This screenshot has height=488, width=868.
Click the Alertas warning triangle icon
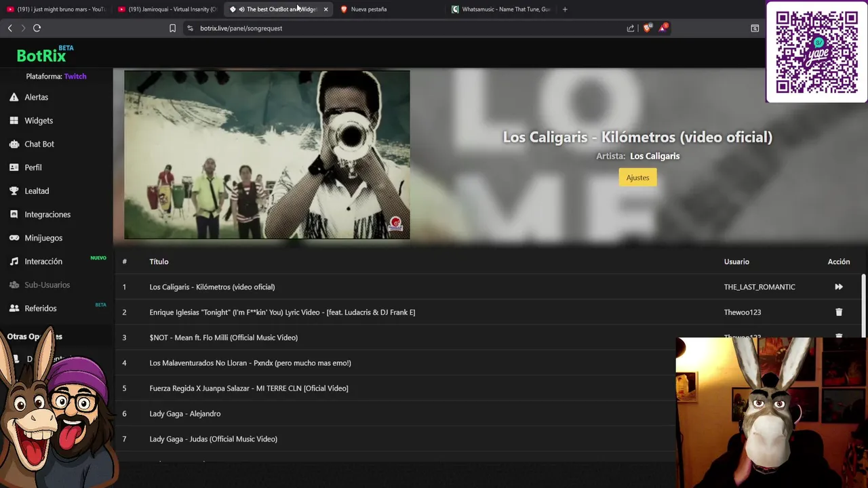(14, 97)
